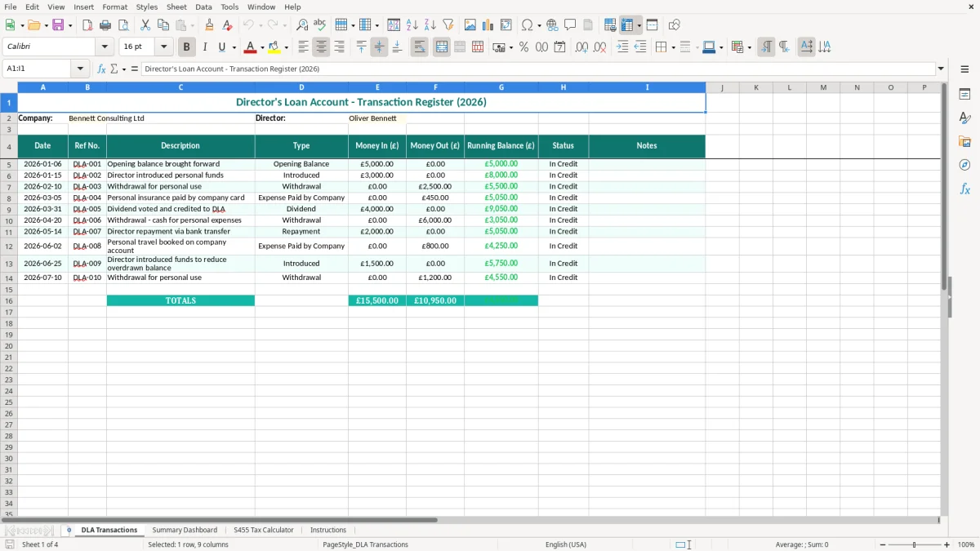Run the spelling check

320,25
